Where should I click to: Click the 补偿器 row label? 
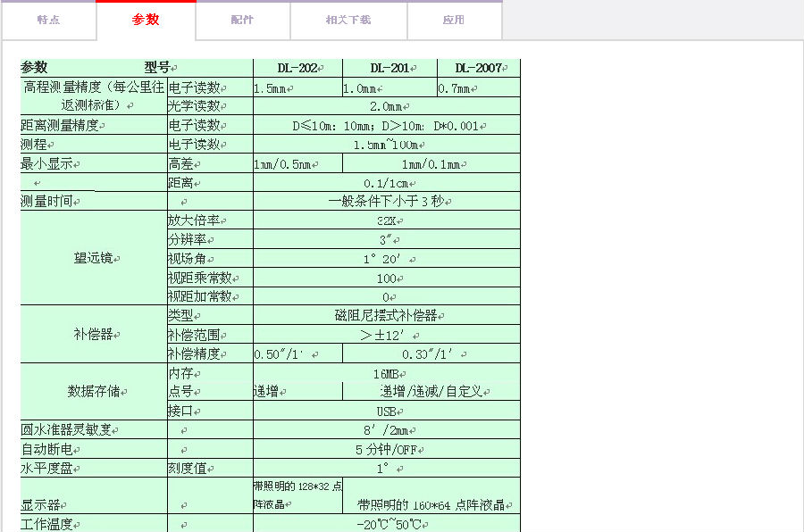[x=94, y=334]
